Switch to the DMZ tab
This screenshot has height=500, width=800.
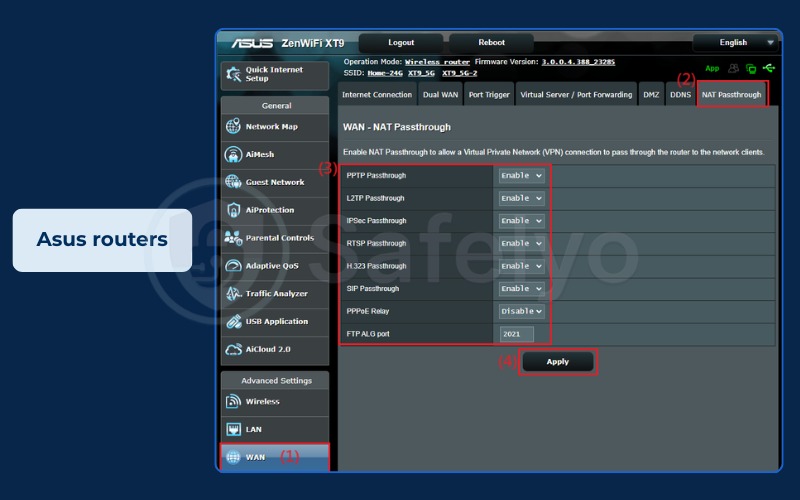tap(651, 94)
